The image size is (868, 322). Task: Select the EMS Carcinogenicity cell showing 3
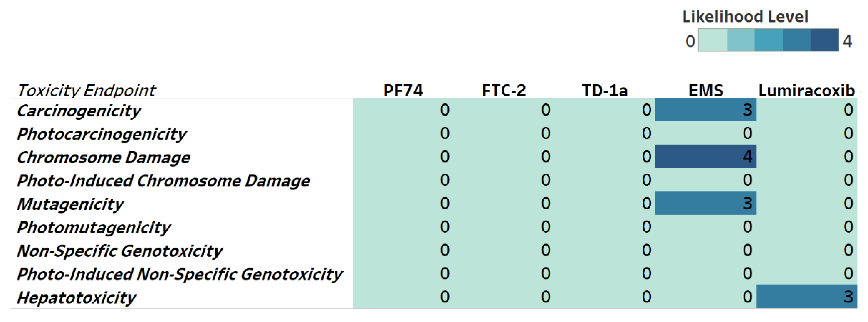tap(706, 110)
